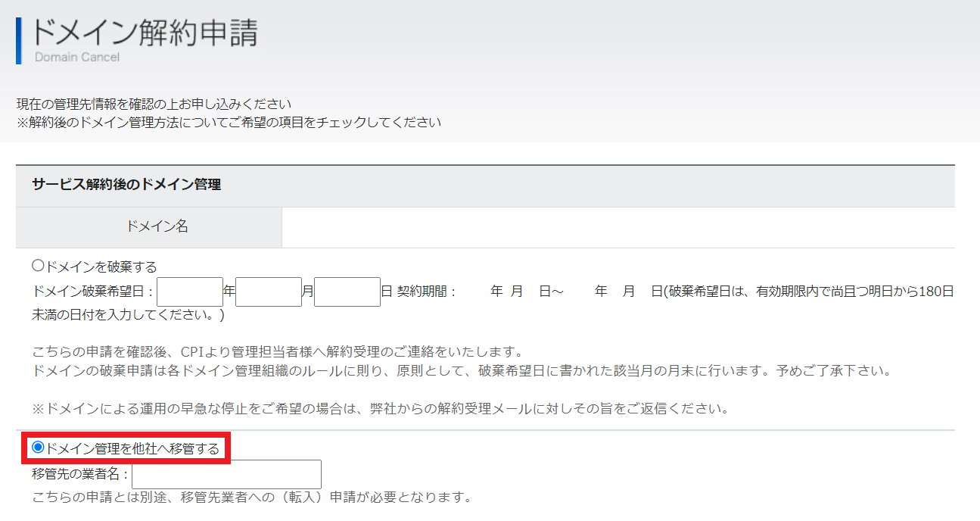
Task: Click the サービス解約後のドメイン管理 section header
Action: [x=126, y=185]
